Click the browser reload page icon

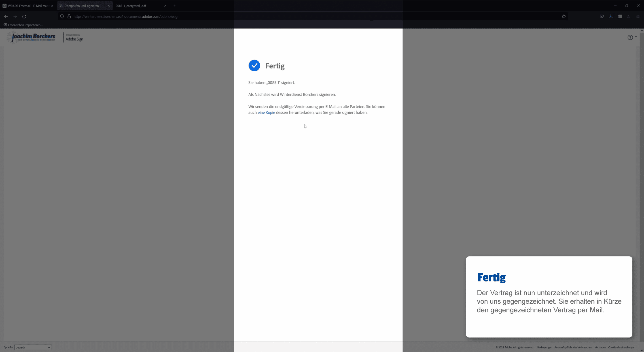24,17
